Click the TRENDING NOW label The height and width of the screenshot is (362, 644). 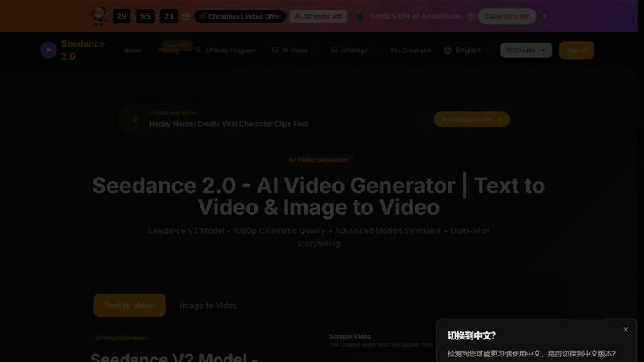click(172, 113)
